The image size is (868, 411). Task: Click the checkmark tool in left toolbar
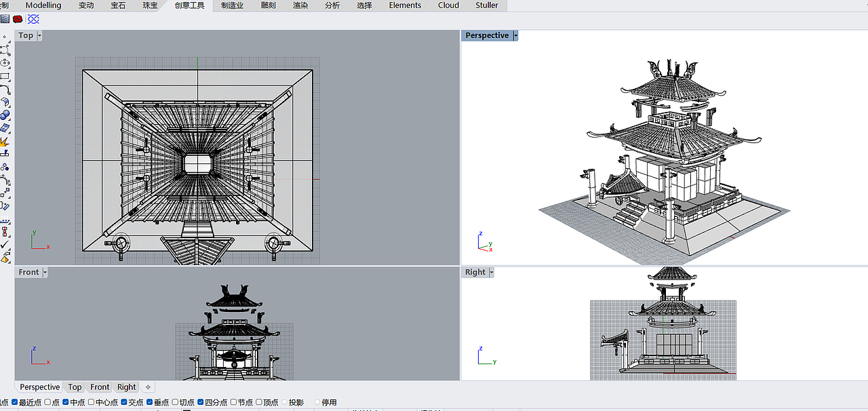tap(5, 244)
